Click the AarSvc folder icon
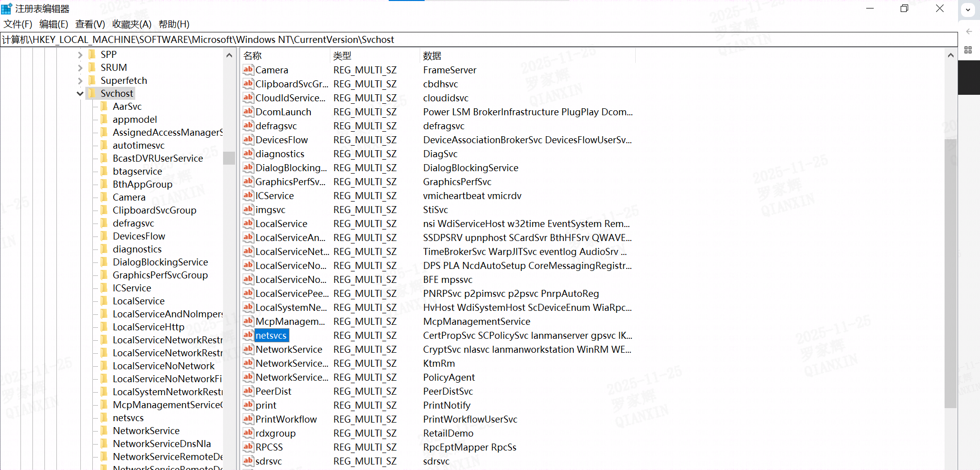The height and width of the screenshot is (470, 980). (x=104, y=106)
